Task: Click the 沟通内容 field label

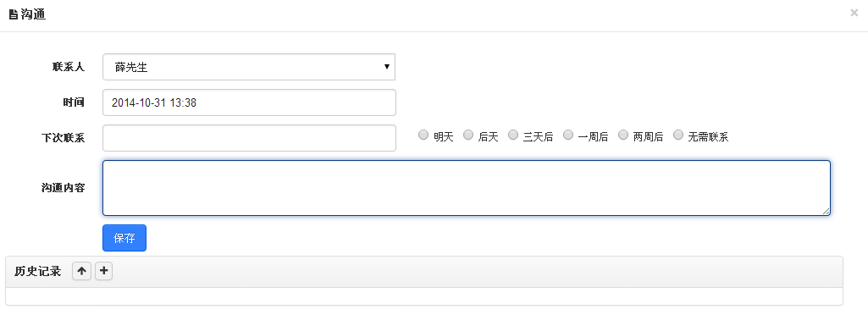Action: click(x=64, y=188)
